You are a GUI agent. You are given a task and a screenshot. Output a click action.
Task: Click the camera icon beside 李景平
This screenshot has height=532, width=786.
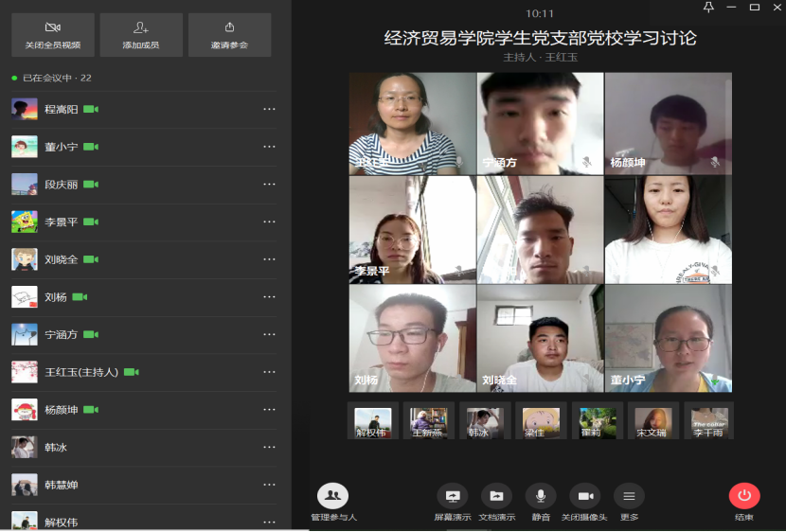pyautogui.click(x=91, y=222)
